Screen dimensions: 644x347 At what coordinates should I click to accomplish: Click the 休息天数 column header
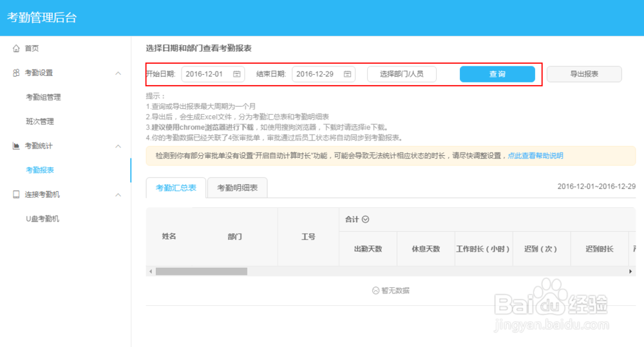coord(426,249)
